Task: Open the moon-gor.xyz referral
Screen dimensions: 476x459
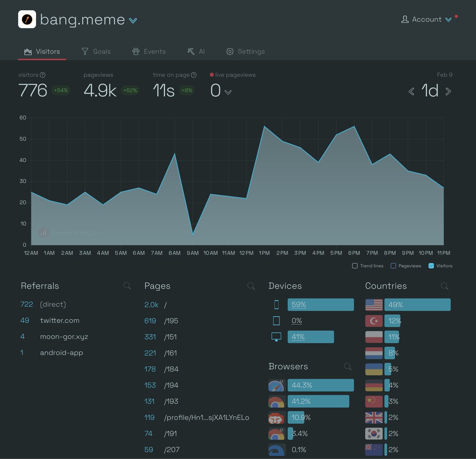Action: pyautogui.click(x=64, y=337)
